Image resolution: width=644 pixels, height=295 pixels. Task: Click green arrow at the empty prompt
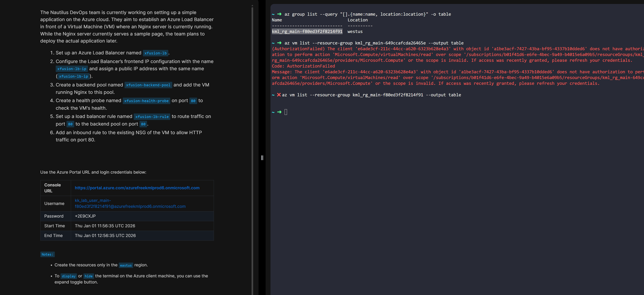click(x=279, y=112)
